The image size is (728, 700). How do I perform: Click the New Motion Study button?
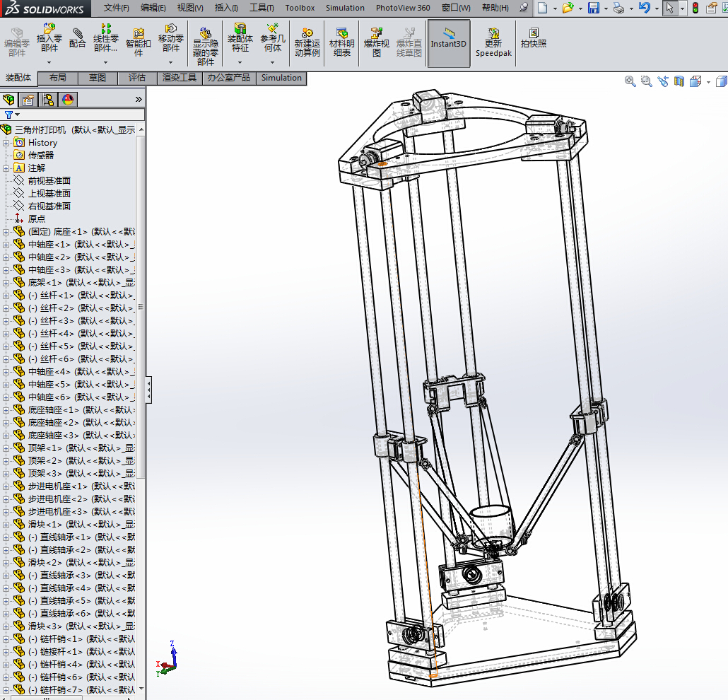[x=307, y=42]
